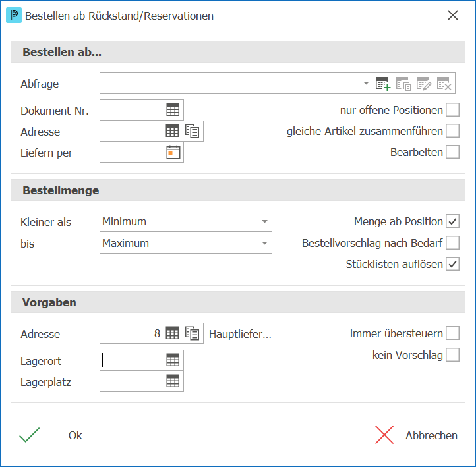Screen dimensions: 476x467
Task: Open lookup table icon for Vorgaben Adresse
Action: [x=172, y=333]
